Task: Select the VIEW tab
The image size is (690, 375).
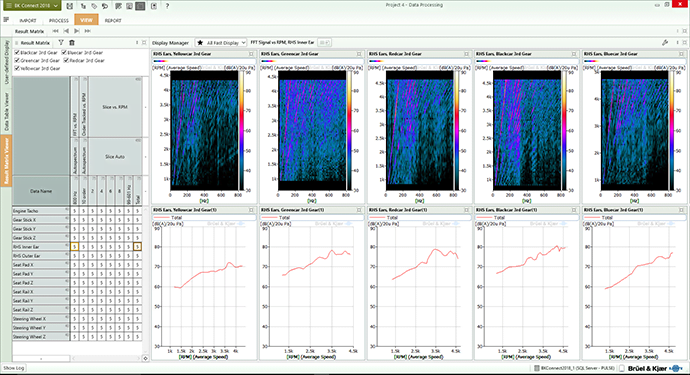Action: [86, 20]
